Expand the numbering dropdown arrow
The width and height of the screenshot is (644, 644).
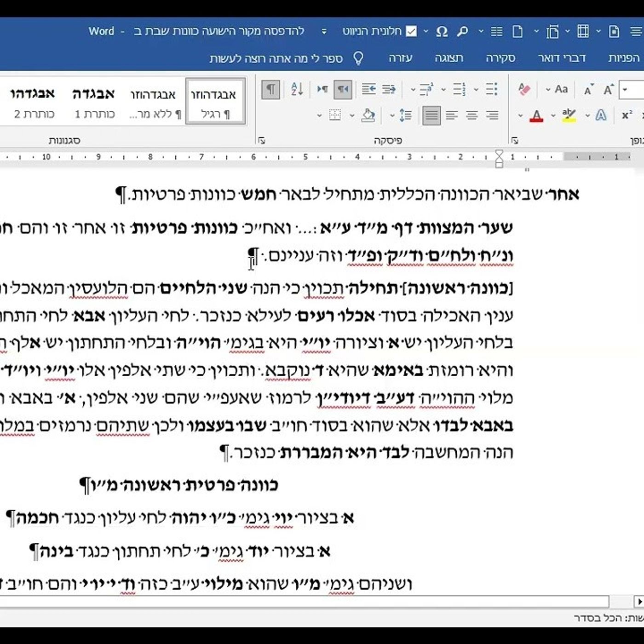(x=443, y=89)
